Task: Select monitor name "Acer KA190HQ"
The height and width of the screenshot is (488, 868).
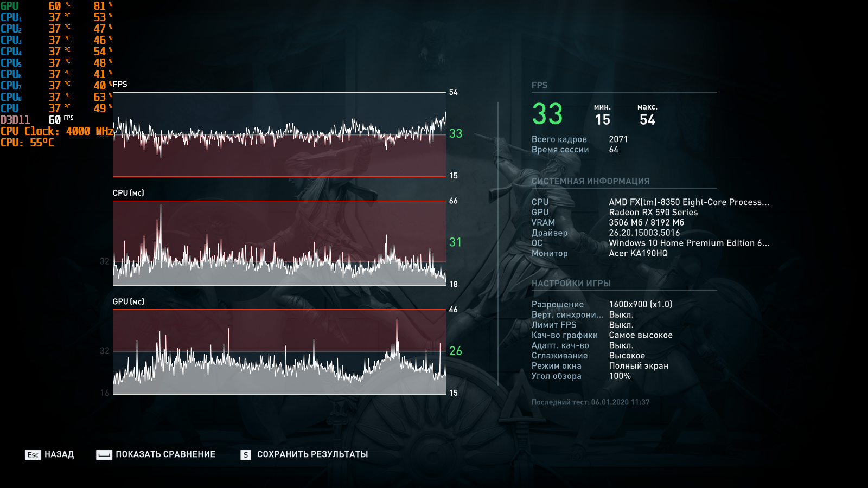Action: [639, 253]
